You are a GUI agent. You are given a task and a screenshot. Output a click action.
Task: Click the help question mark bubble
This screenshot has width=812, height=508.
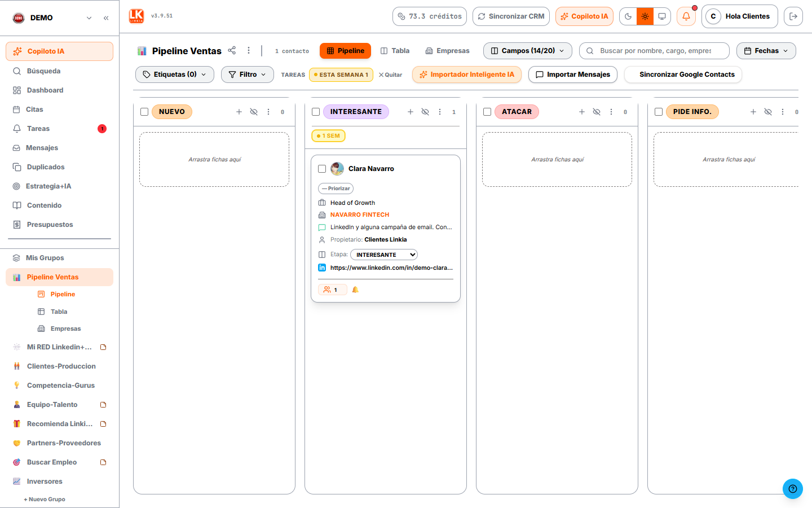coord(793,489)
